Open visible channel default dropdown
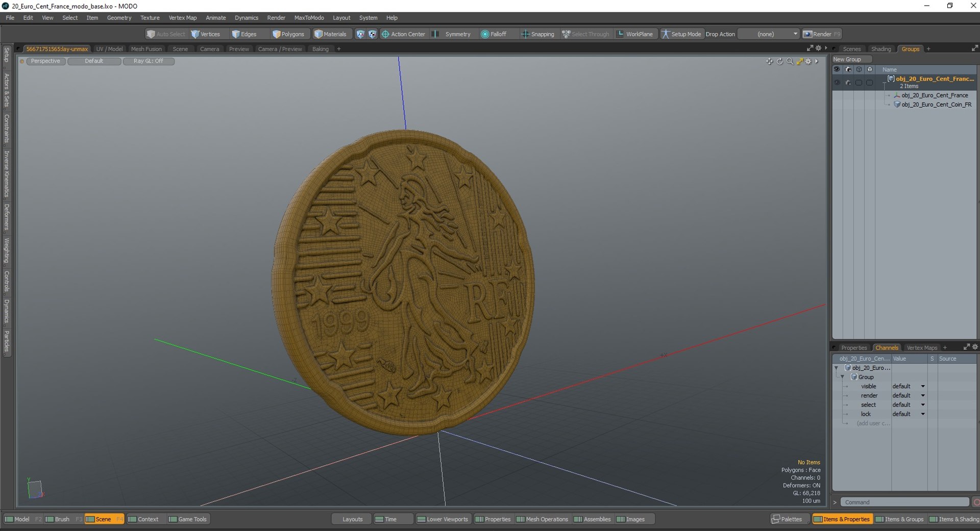 point(909,386)
